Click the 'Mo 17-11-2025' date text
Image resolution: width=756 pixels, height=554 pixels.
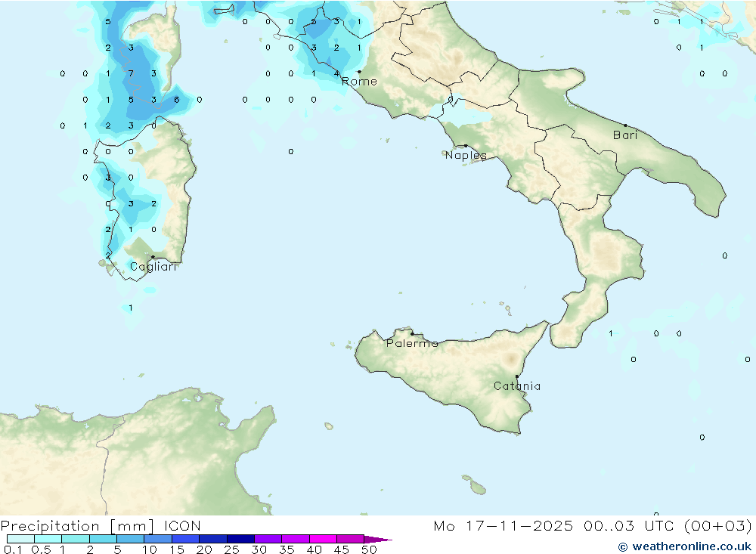503,526
